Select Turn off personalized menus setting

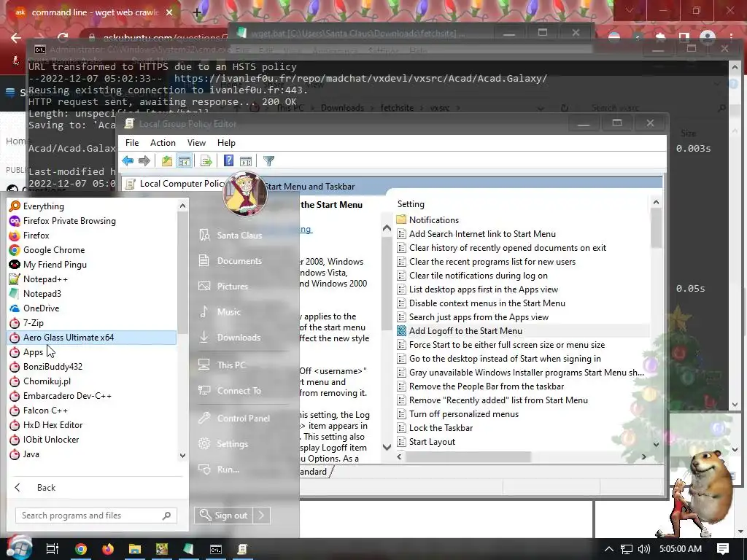click(463, 414)
